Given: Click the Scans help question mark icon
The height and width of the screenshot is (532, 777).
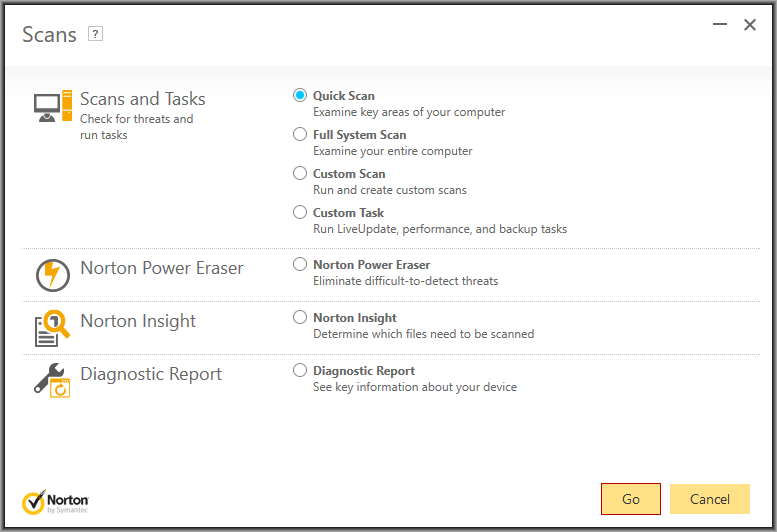Looking at the screenshot, I should tap(95, 34).
